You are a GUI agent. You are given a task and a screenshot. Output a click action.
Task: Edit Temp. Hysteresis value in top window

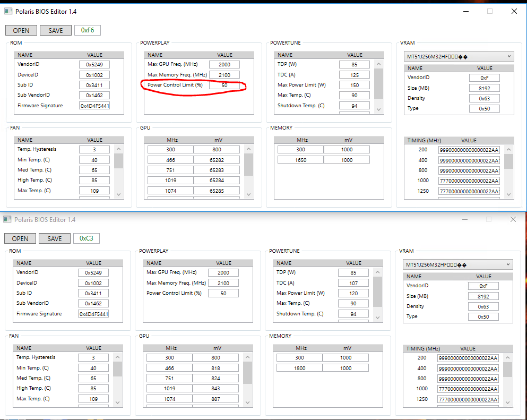[x=94, y=150]
